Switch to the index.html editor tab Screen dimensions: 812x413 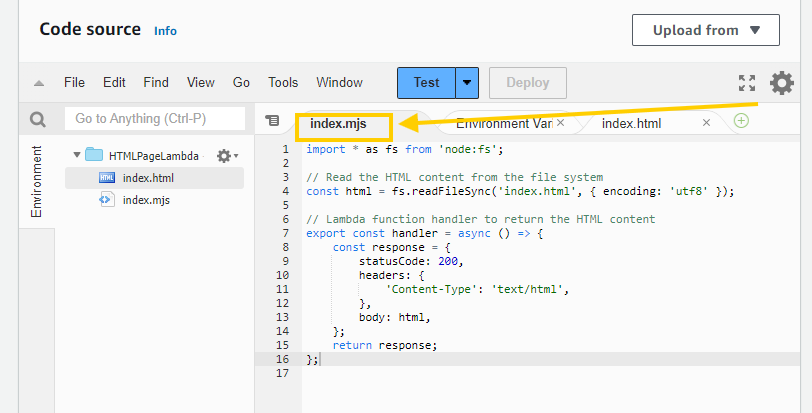631,123
